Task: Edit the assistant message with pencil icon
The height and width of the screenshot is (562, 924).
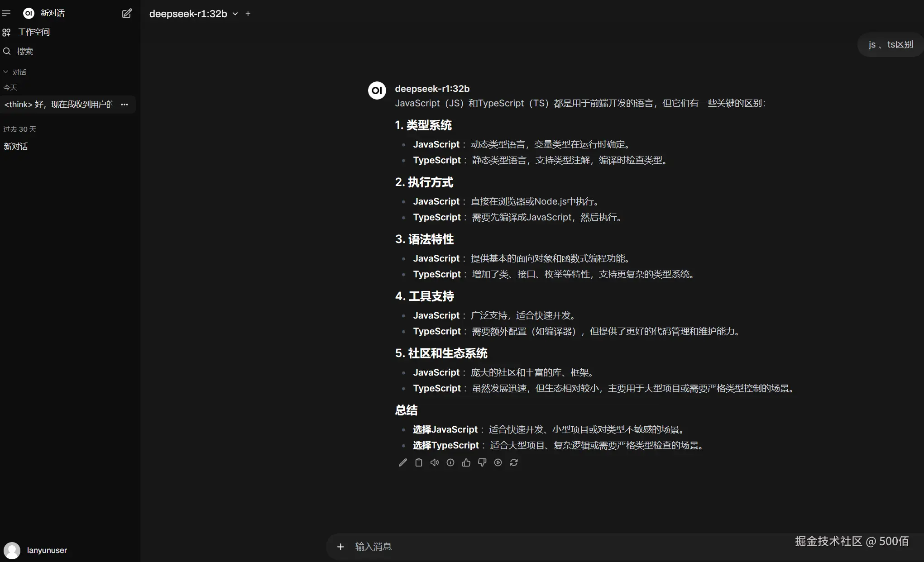Action: point(402,462)
